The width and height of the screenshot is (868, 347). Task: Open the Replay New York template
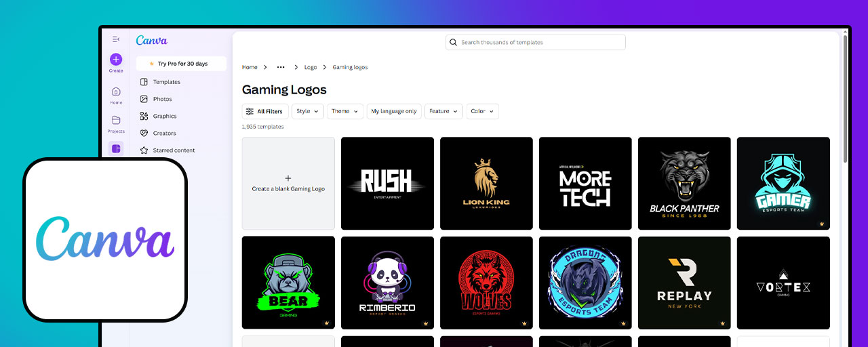click(x=684, y=283)
